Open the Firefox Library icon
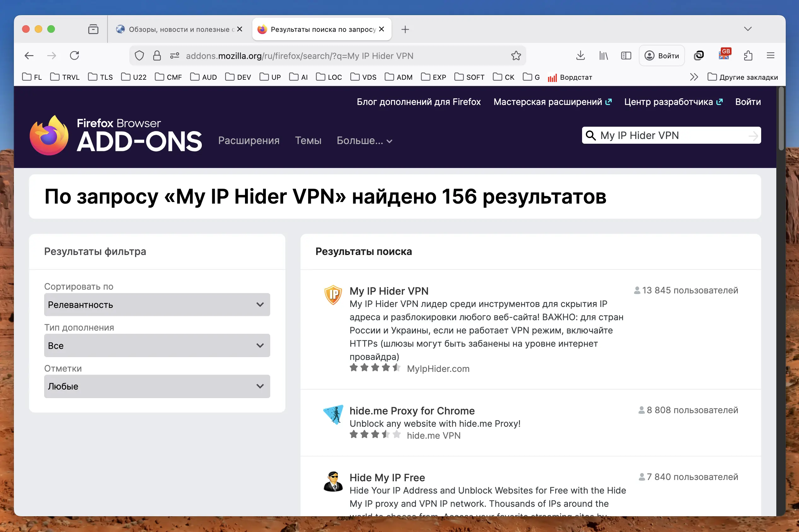The image size is (799, 532). 604,55
